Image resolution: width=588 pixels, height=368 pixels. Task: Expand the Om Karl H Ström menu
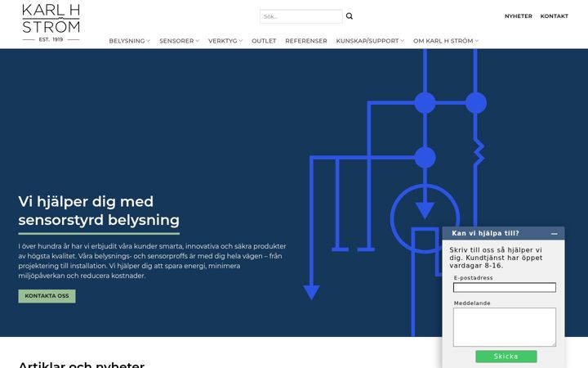[446, 41]
